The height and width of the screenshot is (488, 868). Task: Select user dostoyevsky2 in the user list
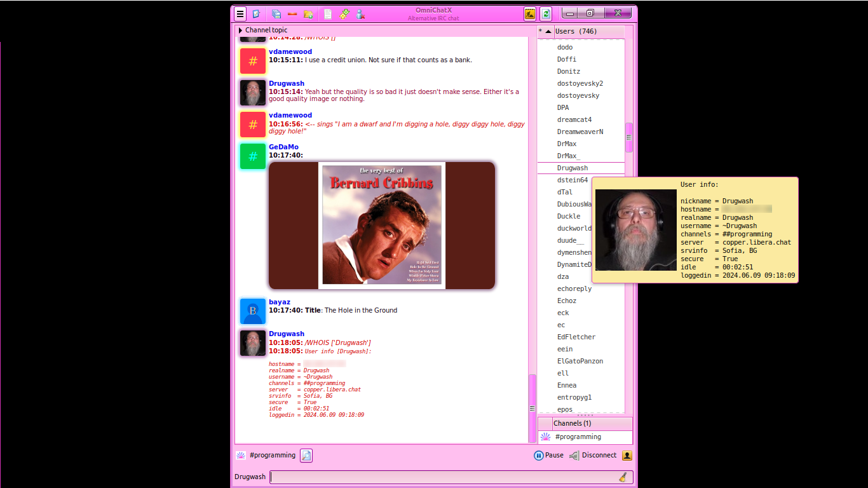(581, 84)
